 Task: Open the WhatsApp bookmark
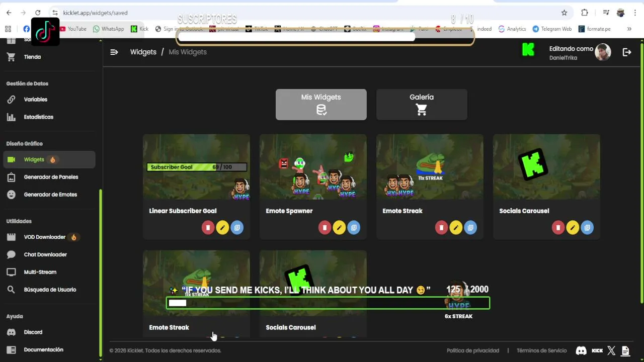109,29
